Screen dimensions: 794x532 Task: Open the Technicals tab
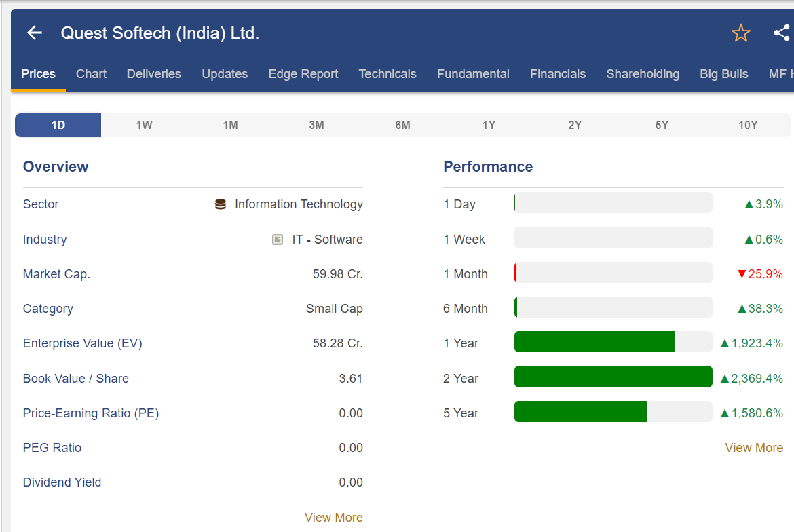point(387,74)
